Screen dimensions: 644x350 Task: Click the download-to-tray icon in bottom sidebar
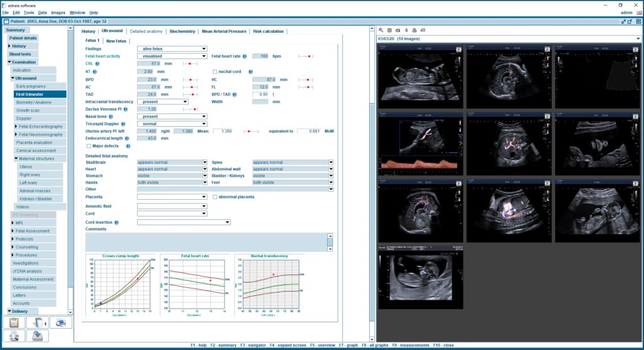tap(38, 336)
